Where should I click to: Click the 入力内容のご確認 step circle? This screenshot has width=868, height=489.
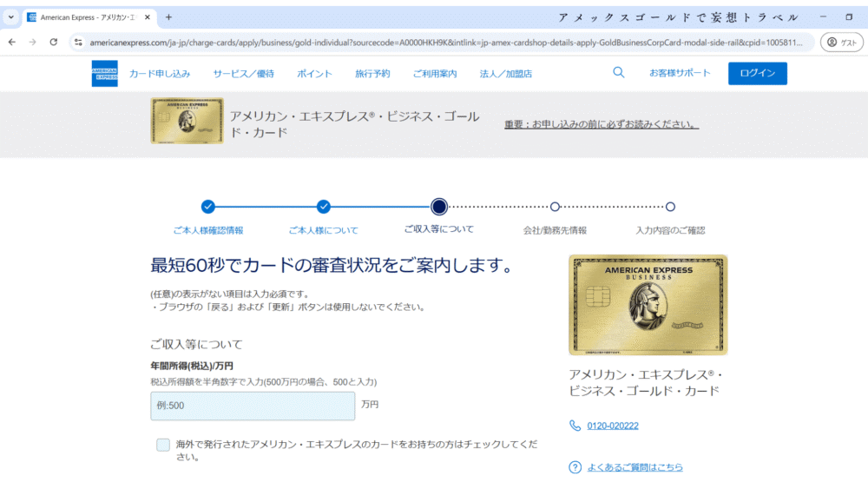tap(670, 207)
